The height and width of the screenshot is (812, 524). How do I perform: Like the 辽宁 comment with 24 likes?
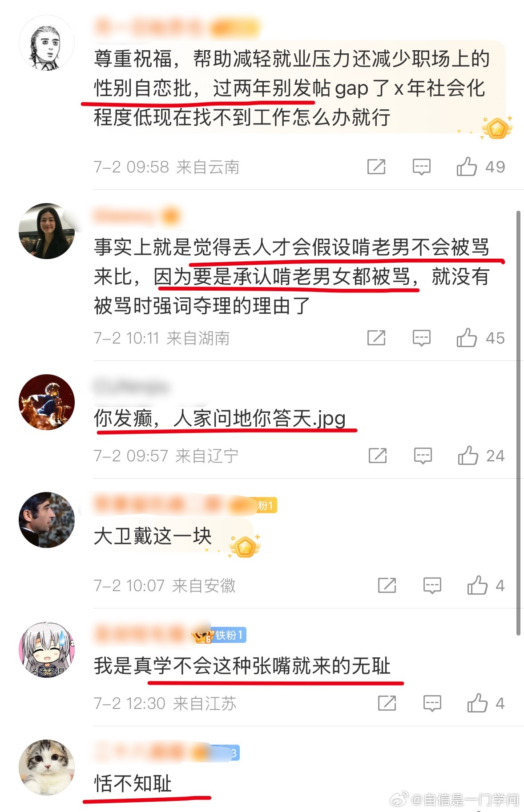tap(468, 456)
